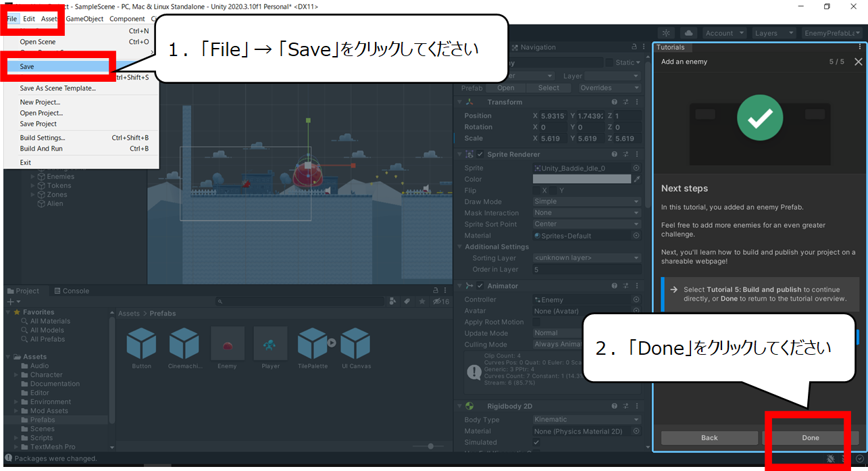
Task: Open Animator component three-dot menu
Action: point(637,286)
